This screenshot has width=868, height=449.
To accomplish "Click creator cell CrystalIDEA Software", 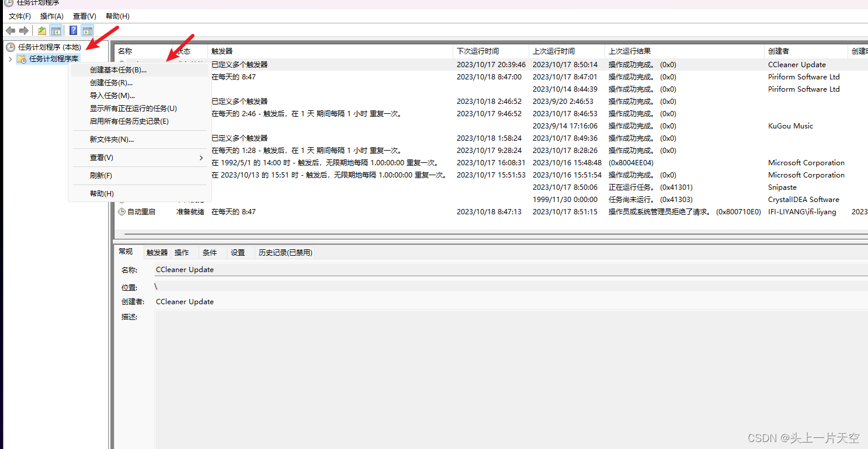I will [804, 200].
